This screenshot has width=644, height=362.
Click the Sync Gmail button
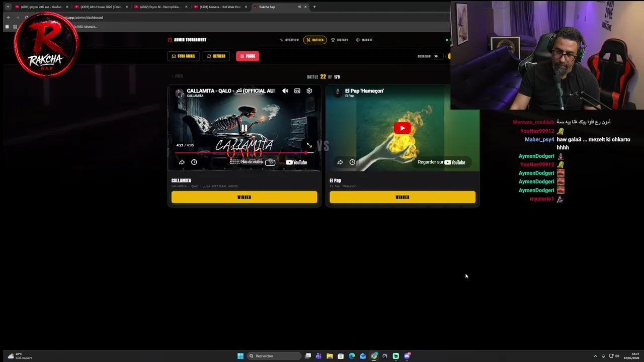point(183,56)
